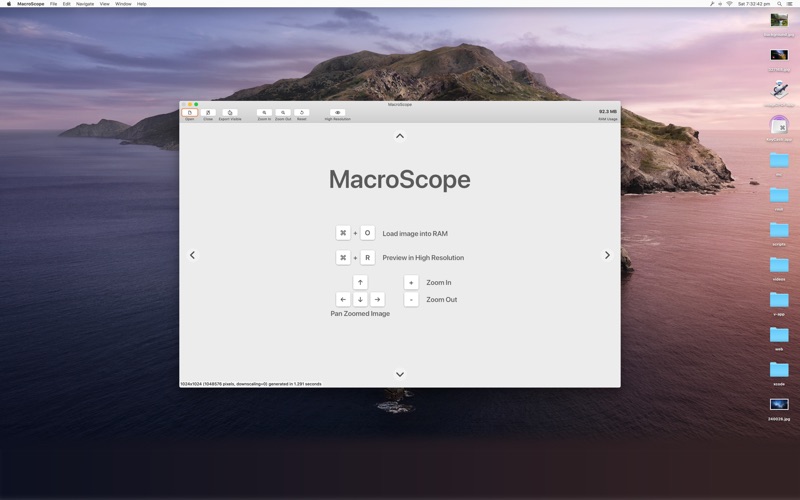Viewport: 800px width, 500px height.
Task: Click the Zoom In magnifier icon
Action: [x=264, y=113]
